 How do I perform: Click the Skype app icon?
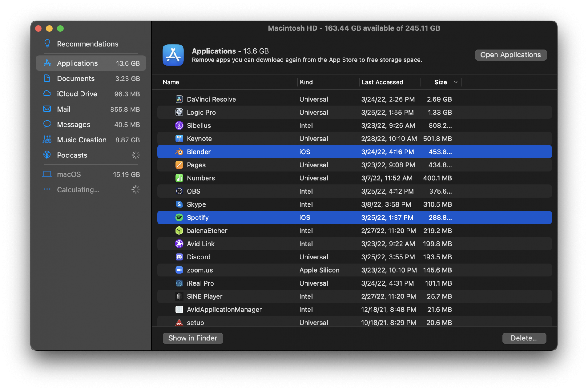click(179, 204)
